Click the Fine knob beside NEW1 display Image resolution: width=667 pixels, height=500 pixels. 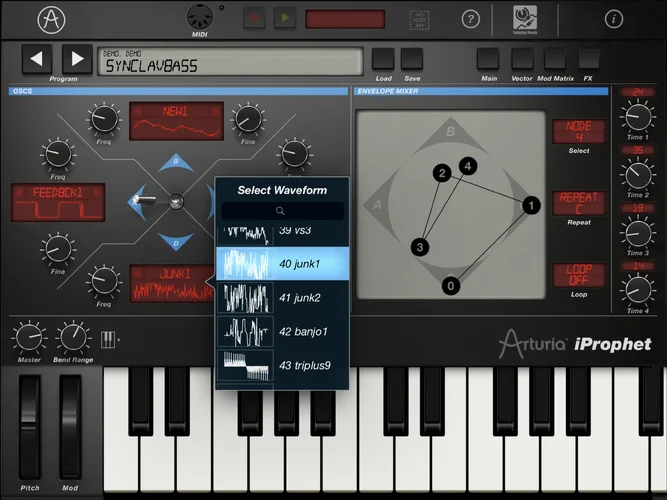point(248,119)
